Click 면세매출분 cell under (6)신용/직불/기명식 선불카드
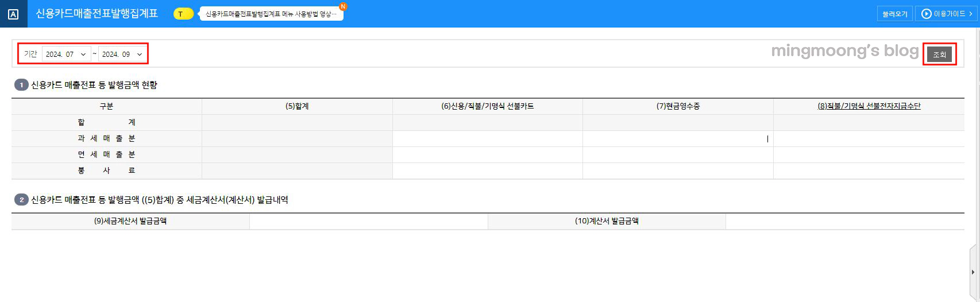The height and width of the screenshot is (302, 980). coord(488,154)
